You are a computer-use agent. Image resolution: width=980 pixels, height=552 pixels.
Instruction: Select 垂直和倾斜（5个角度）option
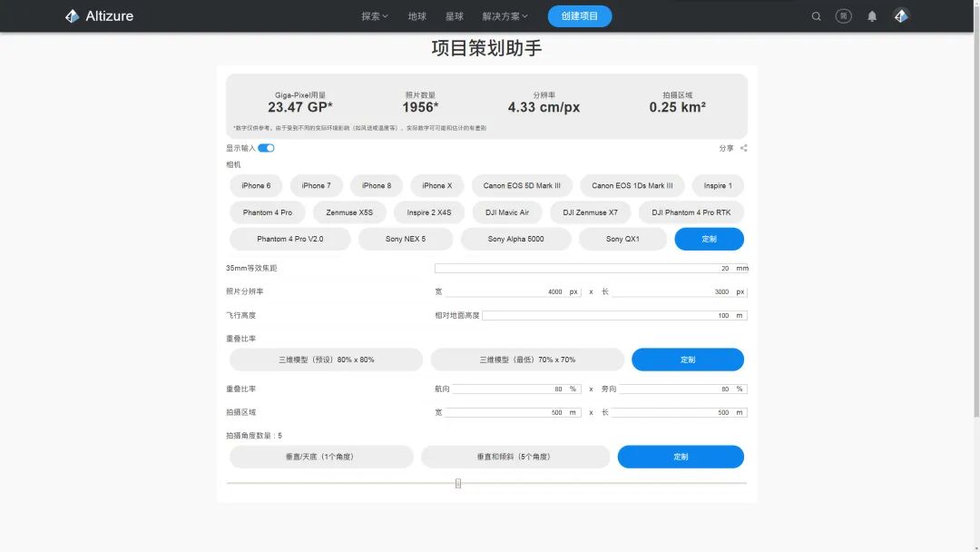pos(515,457)
